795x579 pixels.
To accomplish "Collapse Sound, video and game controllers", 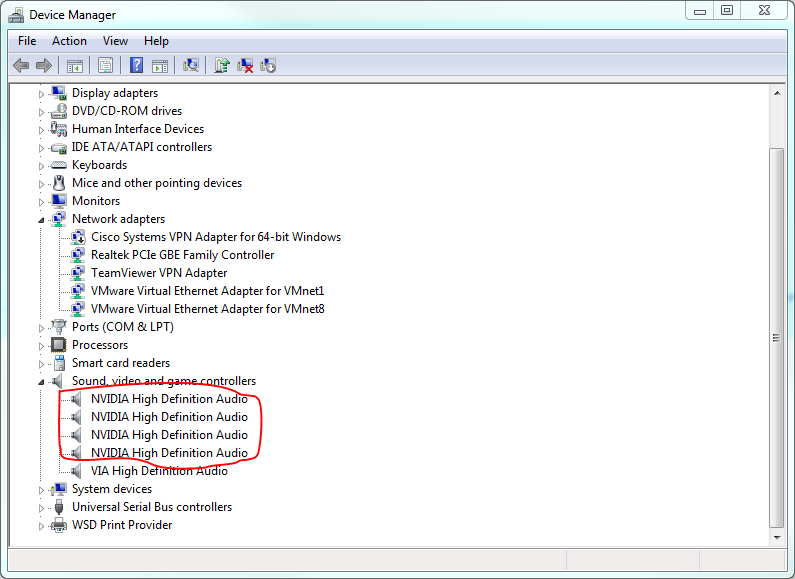I will [x=41, y=382].
